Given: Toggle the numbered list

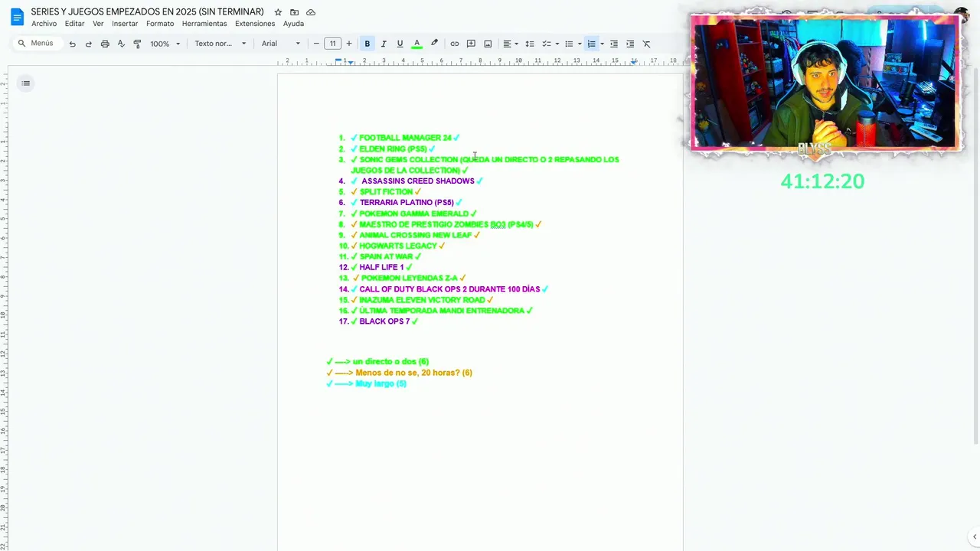Looking at the screenshot, I should pyautogui.click(x=591, y=44).
